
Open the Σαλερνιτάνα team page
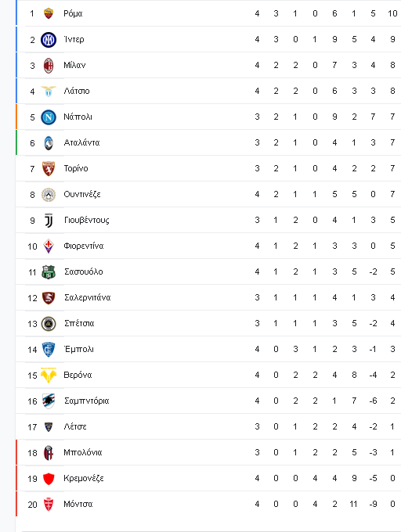[88, 297]
